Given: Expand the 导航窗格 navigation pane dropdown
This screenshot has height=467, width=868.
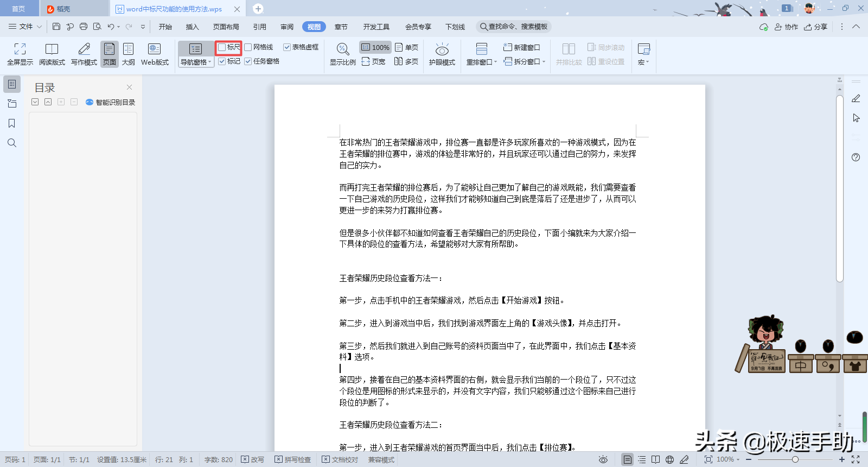Looking at the screenshot, I should (196, 62).
